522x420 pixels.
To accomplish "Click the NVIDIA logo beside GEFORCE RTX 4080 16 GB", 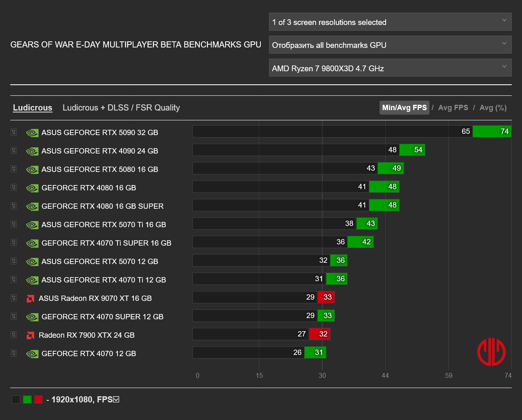I will (x=32, y=188).
